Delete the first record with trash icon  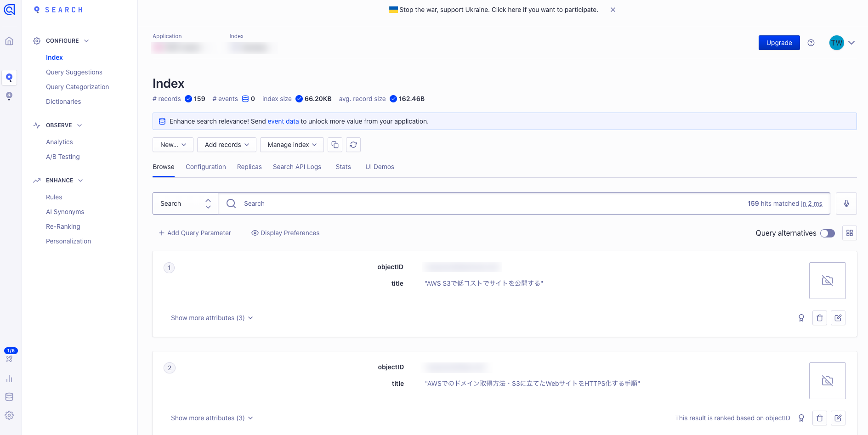click(x=819, y=318)
